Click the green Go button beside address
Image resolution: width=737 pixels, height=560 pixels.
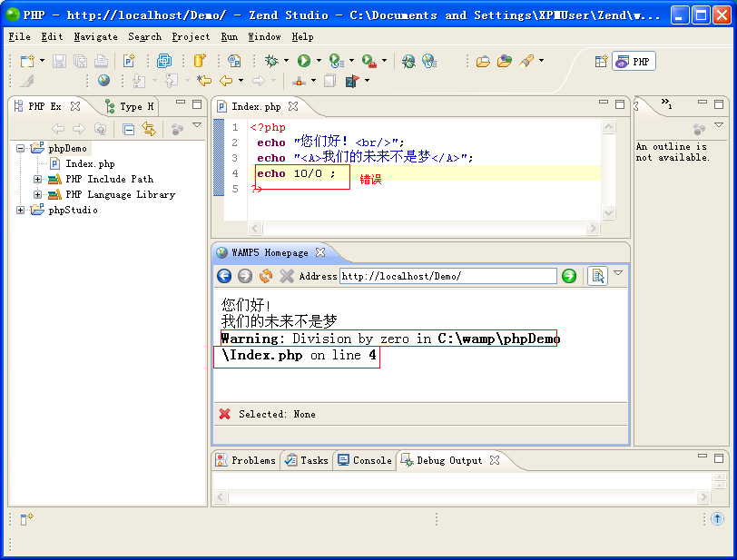pyautogui.click(x=569, y=276)
